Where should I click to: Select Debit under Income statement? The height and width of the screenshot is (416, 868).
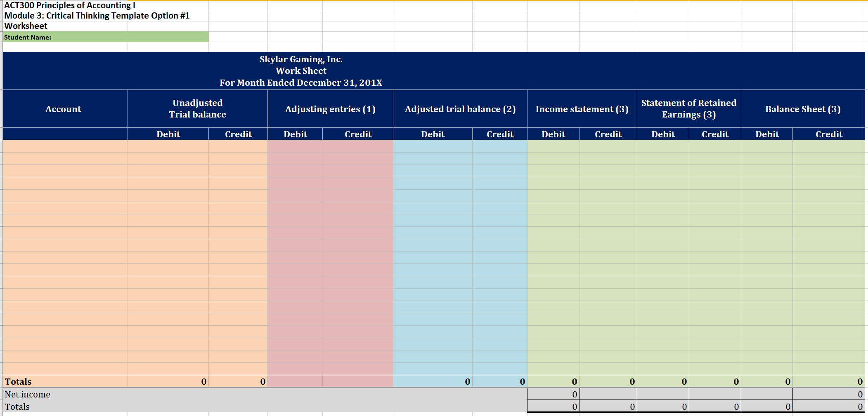pyautogui.click(x=553, y=134)
